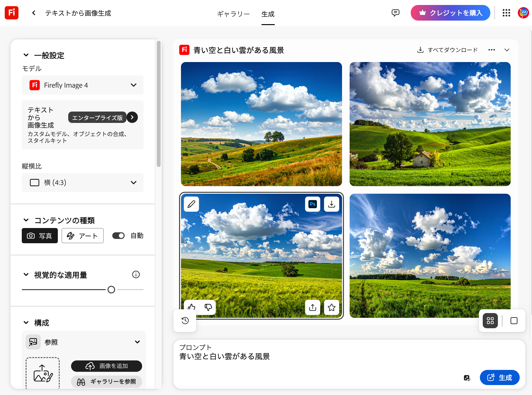Click the info icon beside 視覚的な適用量
Image resolution: width=532 pixels, height=395 pixels.
pos(136,274)
